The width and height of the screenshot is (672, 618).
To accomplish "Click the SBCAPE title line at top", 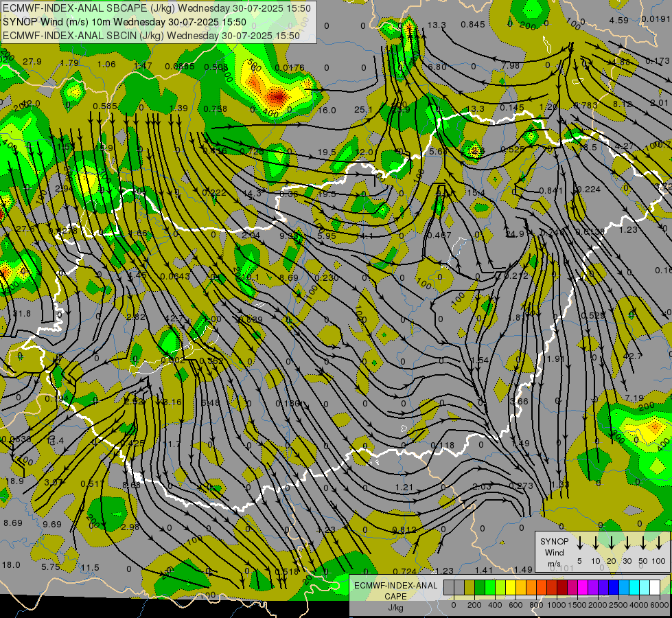I will click(157, 8).
